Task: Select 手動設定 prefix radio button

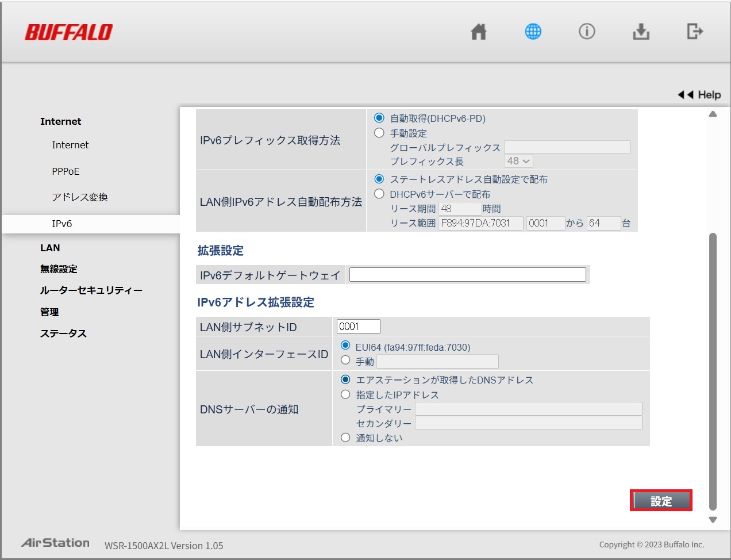Action: pyautogui.click(x=379, y=133)
